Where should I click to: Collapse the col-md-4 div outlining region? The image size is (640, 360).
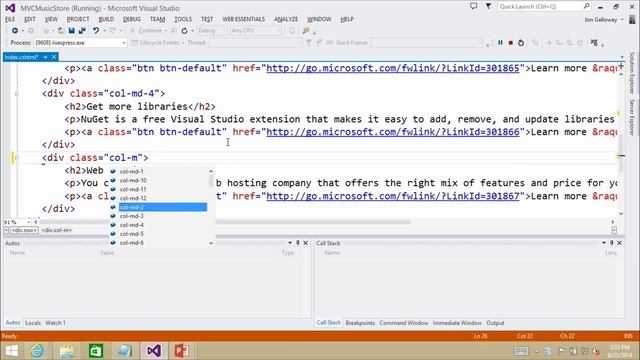point(17,93)
